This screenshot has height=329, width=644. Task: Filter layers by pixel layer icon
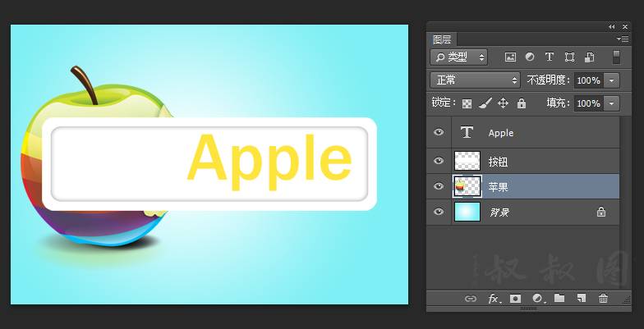click(x=510, y=57)
